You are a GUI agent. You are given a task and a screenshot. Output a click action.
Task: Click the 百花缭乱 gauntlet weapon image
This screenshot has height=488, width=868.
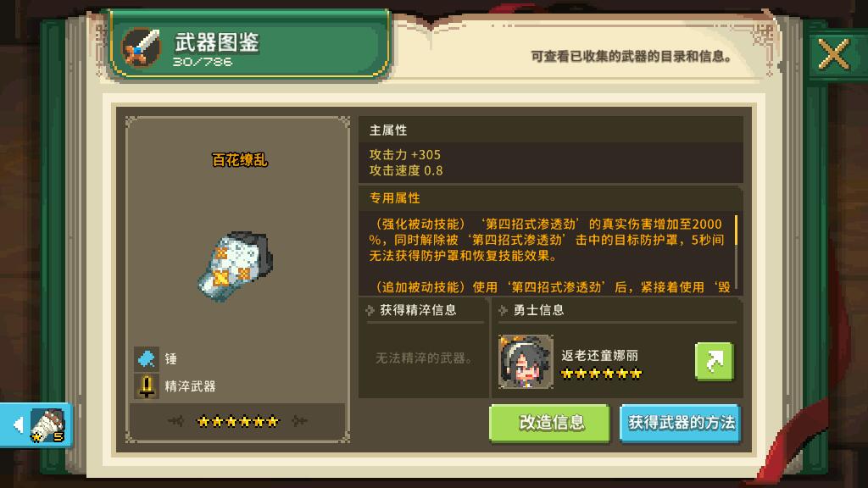pos(236,266)
